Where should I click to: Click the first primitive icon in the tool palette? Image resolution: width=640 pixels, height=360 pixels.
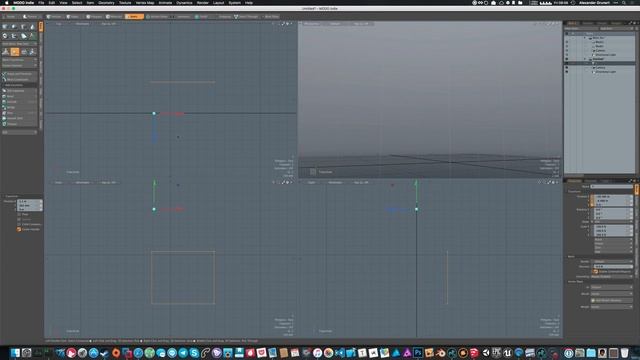click(x=5, y=27)
